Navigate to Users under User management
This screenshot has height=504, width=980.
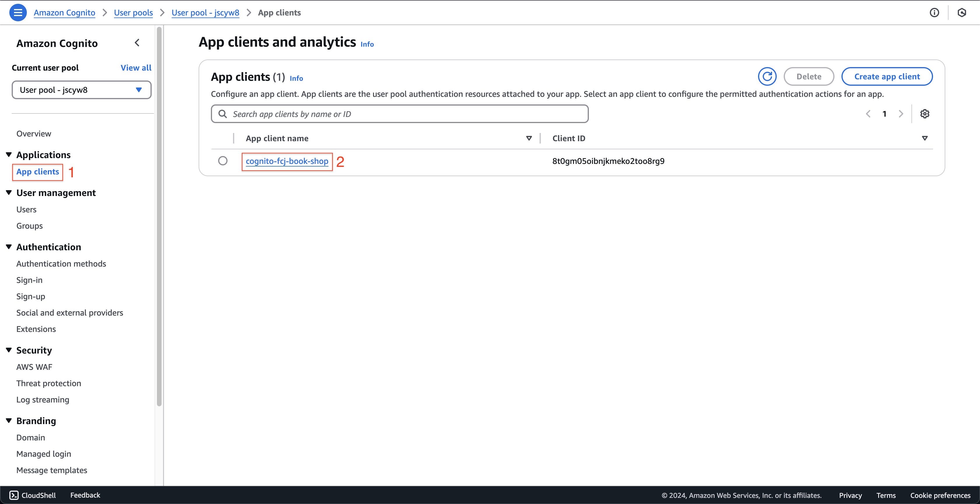tap(26, 209)
